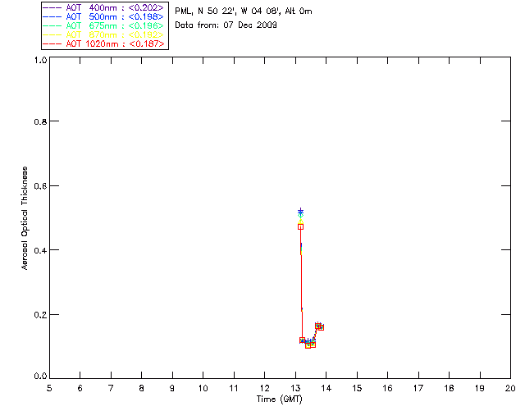Click the legend entry 'AOT 1020nm : <0.187>'
The width and height of the screenshot is (525, 420).
(103, 43)
